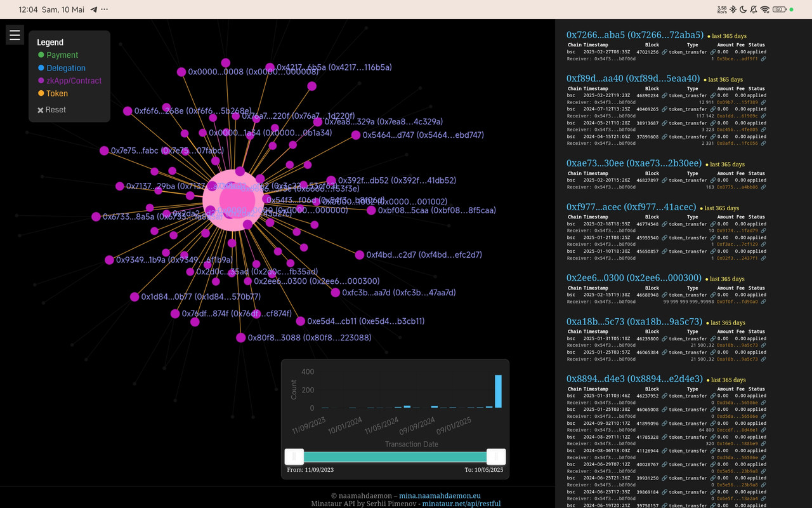The height and width of the screenshot is (508, 812).
Task: Click token hash 0xa18b...9a5c73 for block 46239800
Action: pos(738,345)
